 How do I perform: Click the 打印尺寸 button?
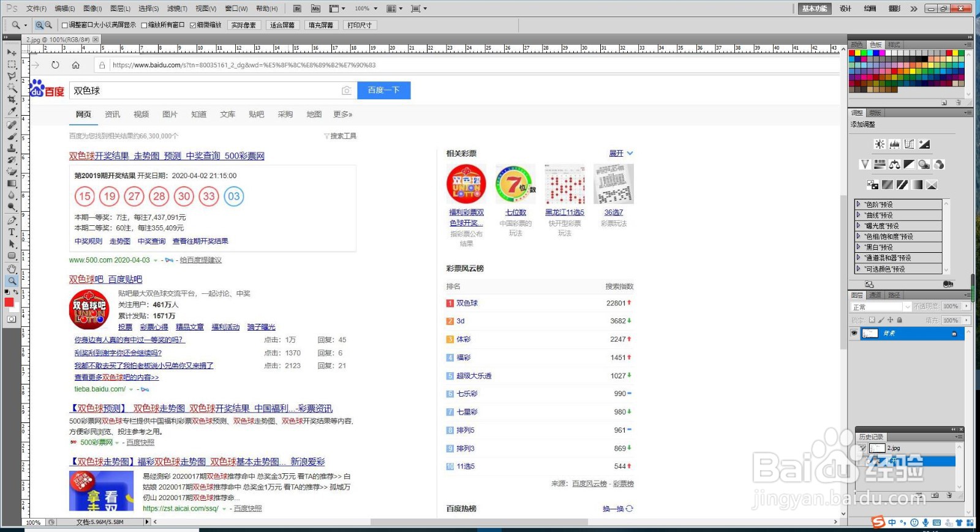tap(360, 25)
